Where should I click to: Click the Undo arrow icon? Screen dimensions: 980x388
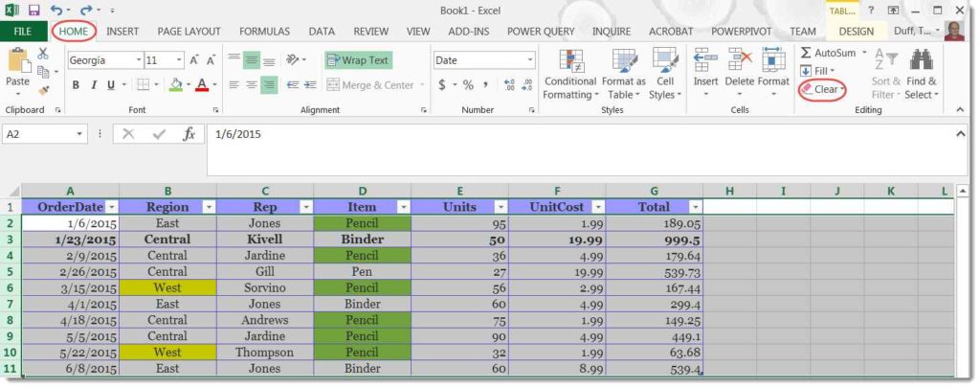(56, 10)
